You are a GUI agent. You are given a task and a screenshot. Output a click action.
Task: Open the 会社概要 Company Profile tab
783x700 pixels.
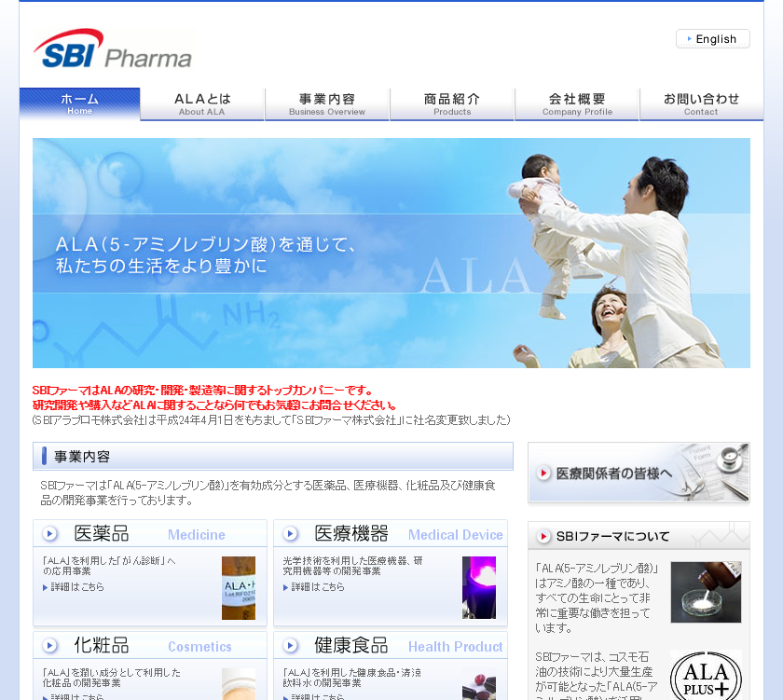coord(577,103)
